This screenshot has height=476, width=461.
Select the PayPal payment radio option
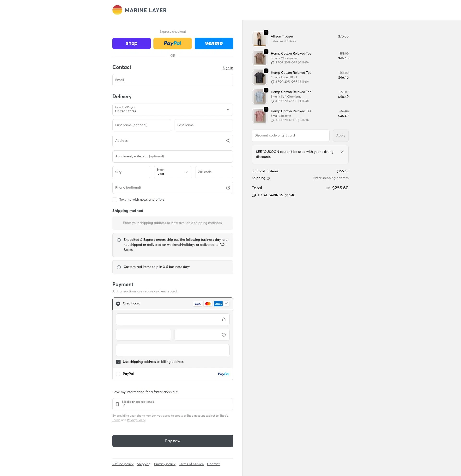118,374
